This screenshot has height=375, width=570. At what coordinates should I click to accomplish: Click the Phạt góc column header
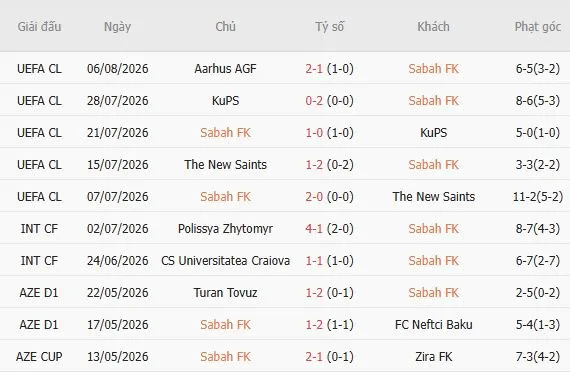pos(538,27)
